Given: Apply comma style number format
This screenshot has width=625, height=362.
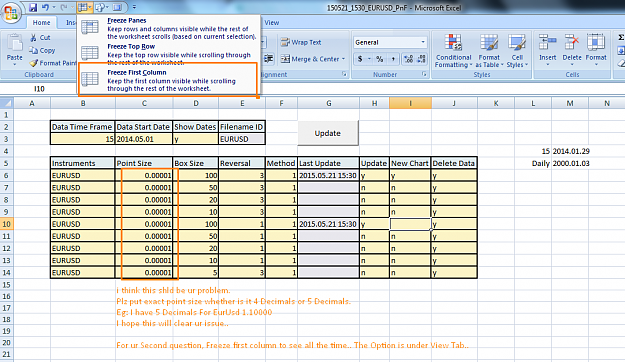Looking at the screenshot, I should click(393, 59).
